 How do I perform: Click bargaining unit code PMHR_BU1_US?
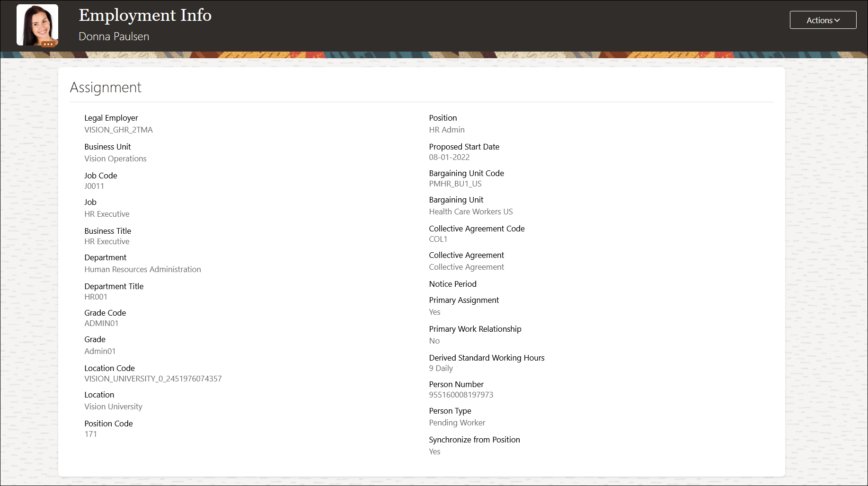pos(455,184)
